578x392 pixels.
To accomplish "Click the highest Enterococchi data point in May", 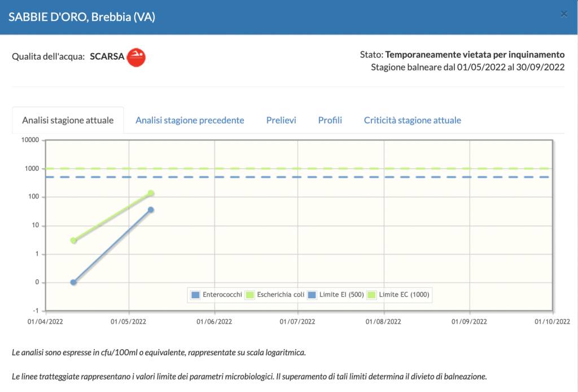I will tap(151, 210).
